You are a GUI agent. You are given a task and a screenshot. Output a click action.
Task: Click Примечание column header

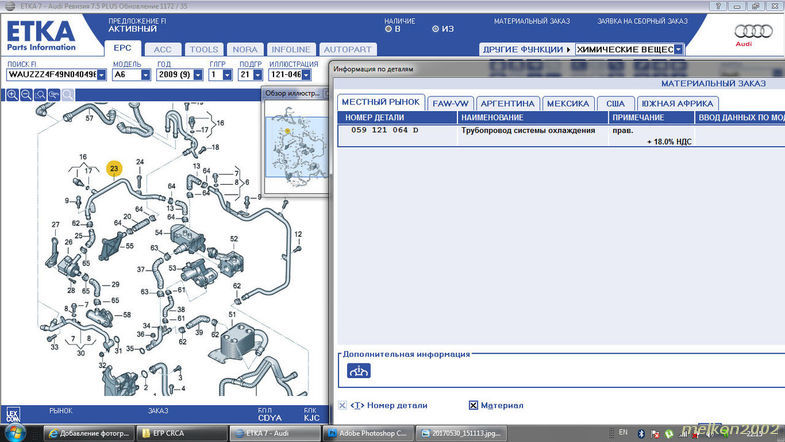(x=651, y=117)
